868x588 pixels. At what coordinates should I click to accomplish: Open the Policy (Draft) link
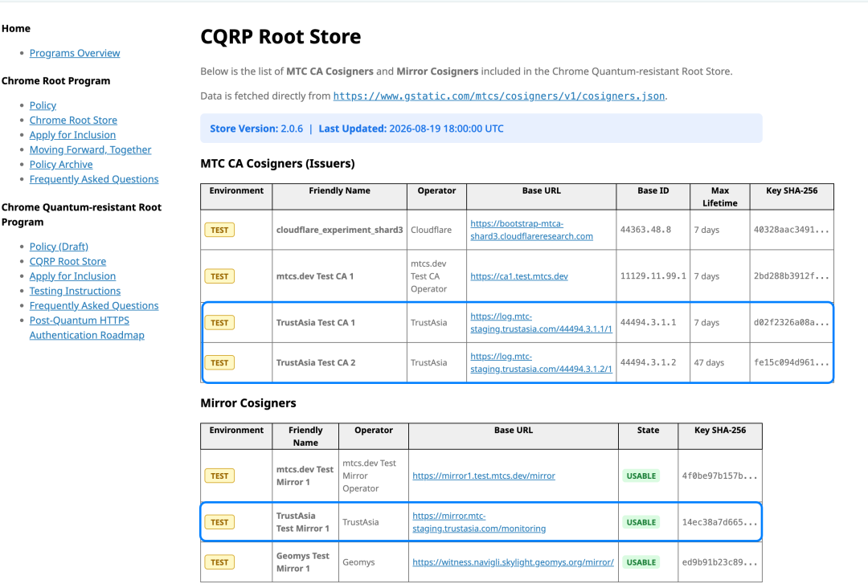pos(59,247)
